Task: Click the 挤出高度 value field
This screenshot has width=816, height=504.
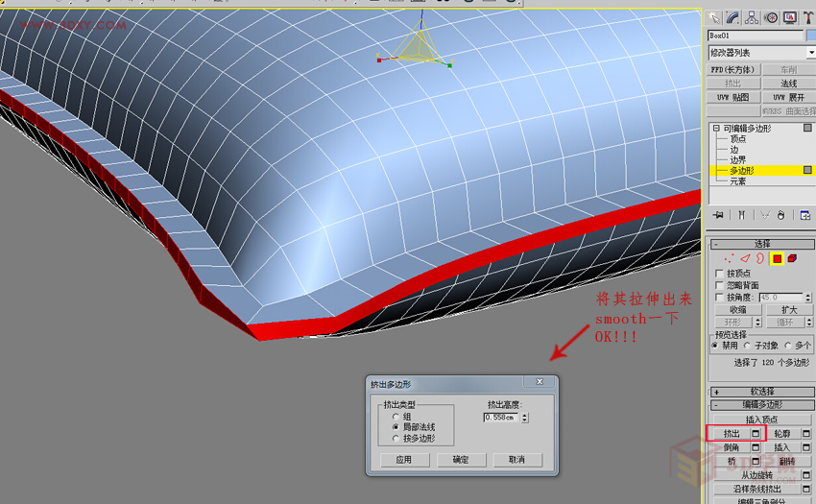Action: pyautogui.click(x=500, y=418)
